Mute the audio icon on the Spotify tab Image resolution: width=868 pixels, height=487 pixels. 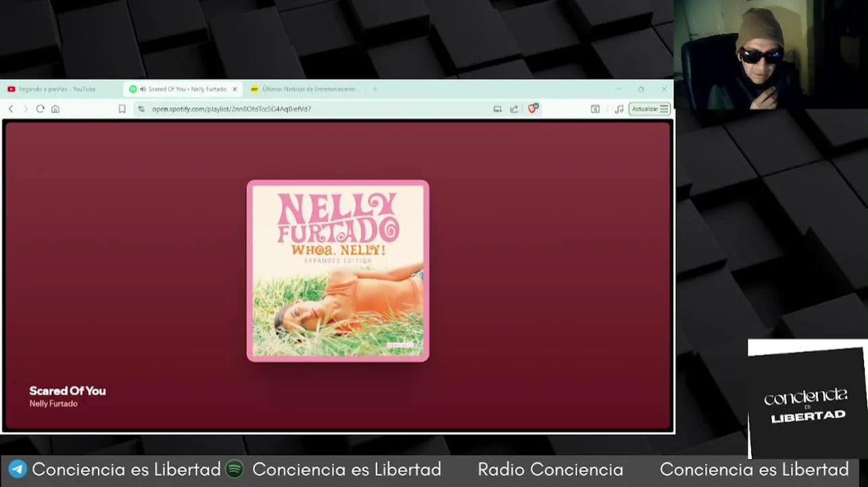(143, 89)
